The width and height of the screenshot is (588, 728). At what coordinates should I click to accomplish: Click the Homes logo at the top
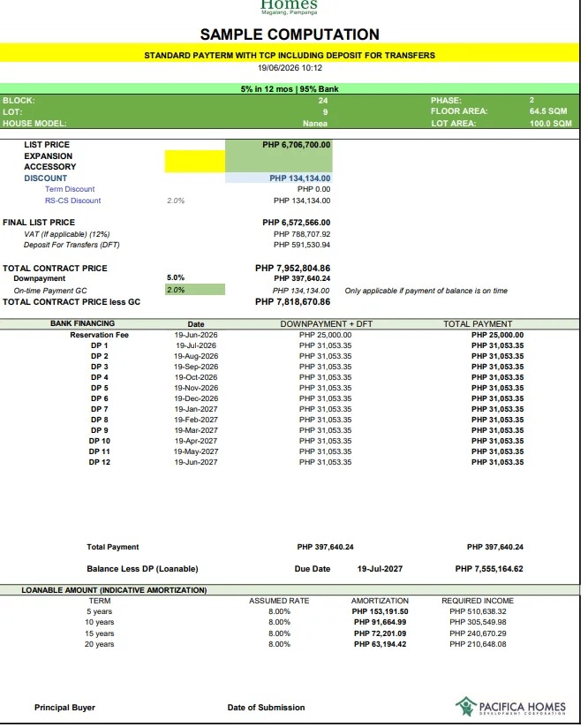(x=289, y=6)
